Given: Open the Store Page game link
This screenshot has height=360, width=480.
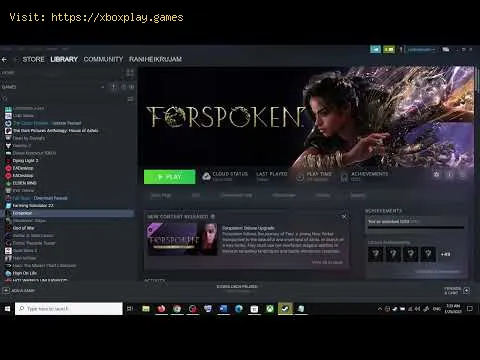Looking at the screenshot, I should coord(161,196).
